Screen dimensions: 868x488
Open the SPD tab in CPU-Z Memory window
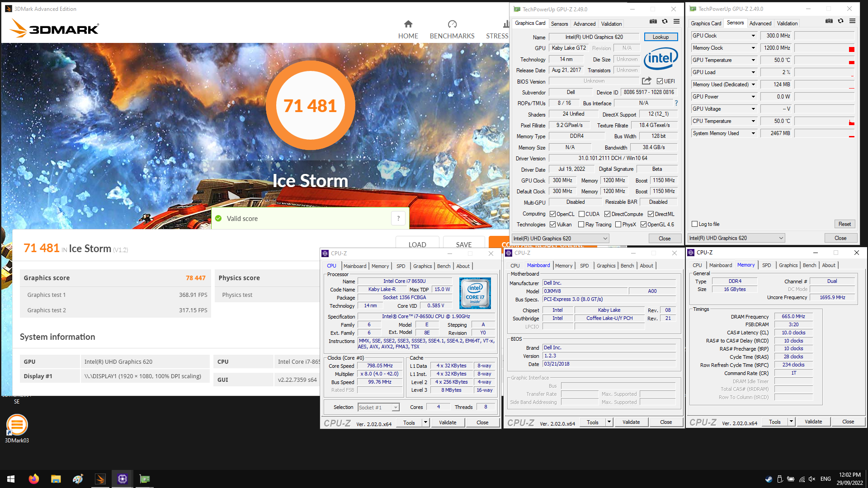tap(766, 265)
